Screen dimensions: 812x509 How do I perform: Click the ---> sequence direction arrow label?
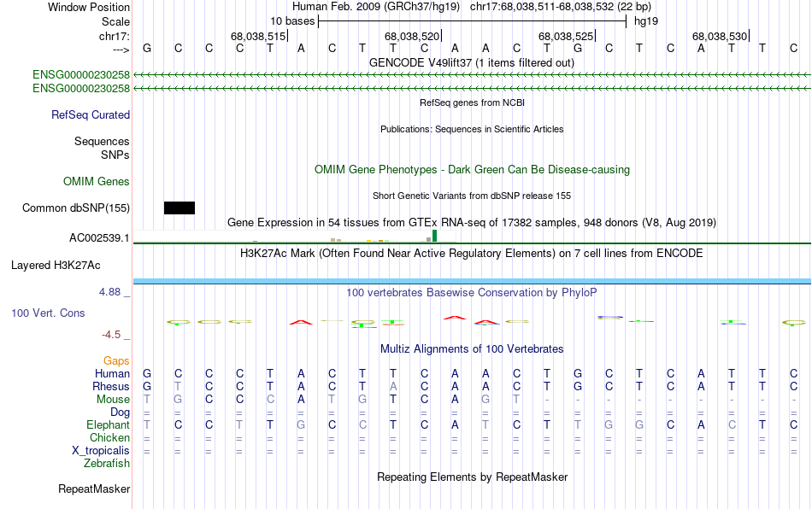pos(121,50)
